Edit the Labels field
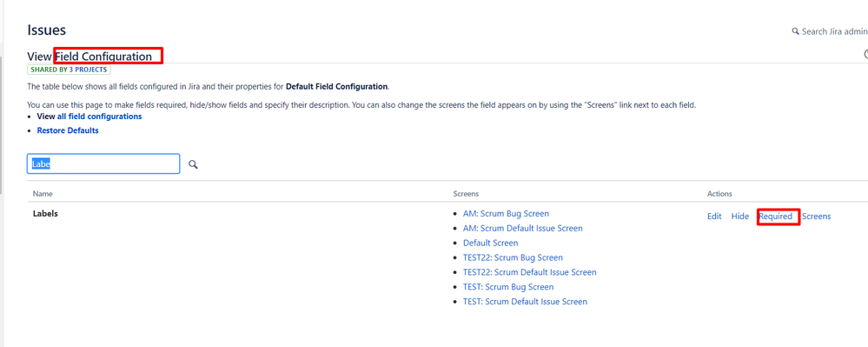Screen dimensions: 868x347 coord(714,217)
